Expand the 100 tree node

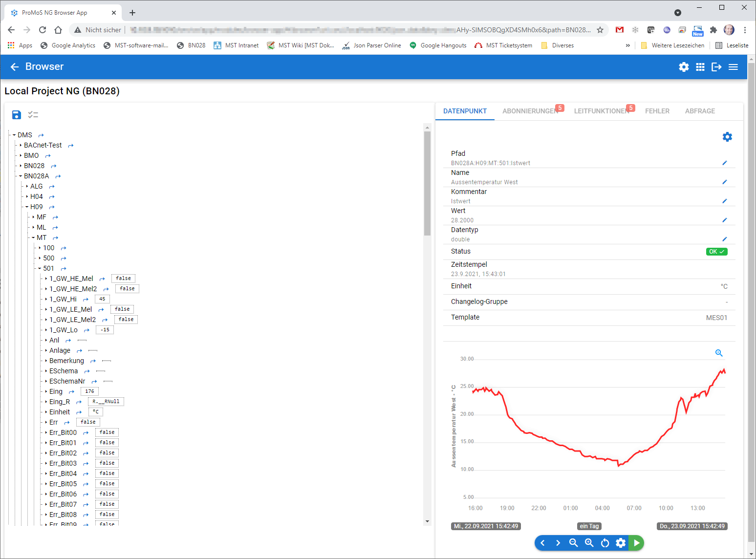click(40, 248)
